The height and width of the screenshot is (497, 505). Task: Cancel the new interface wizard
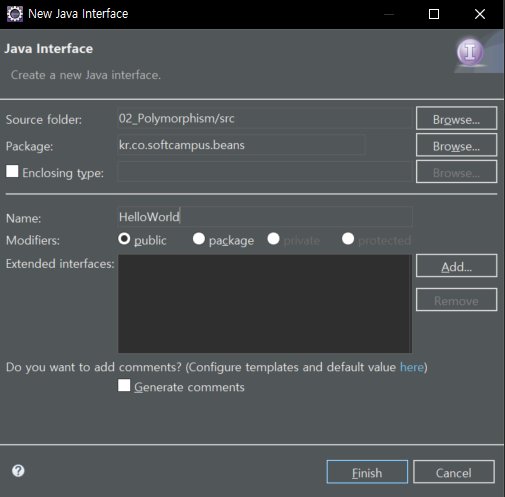[454, 472]
